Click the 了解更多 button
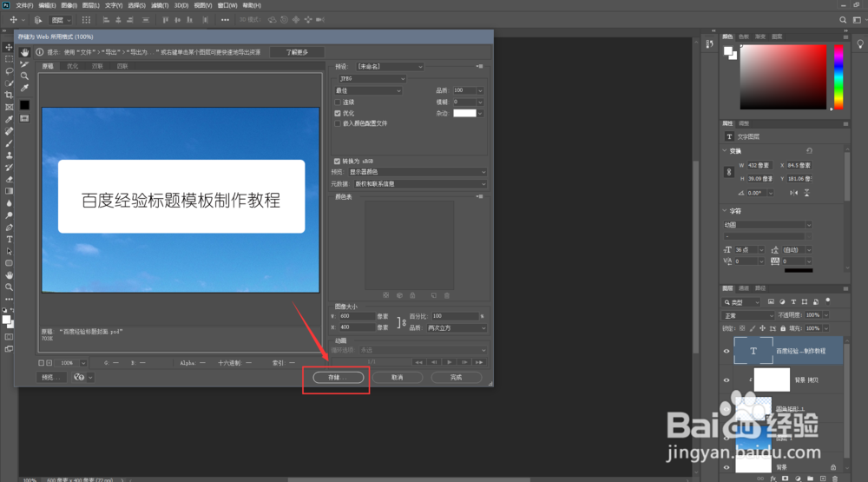 point(297,52)
